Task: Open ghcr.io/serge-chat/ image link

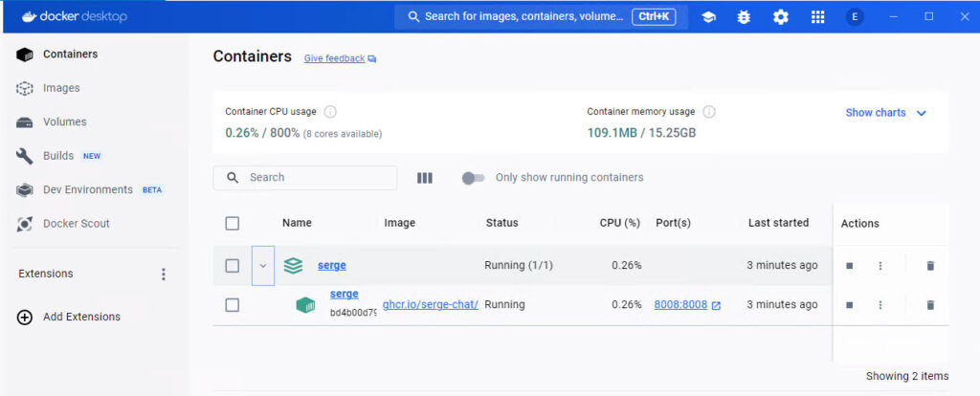Action: tap(431, 305)
